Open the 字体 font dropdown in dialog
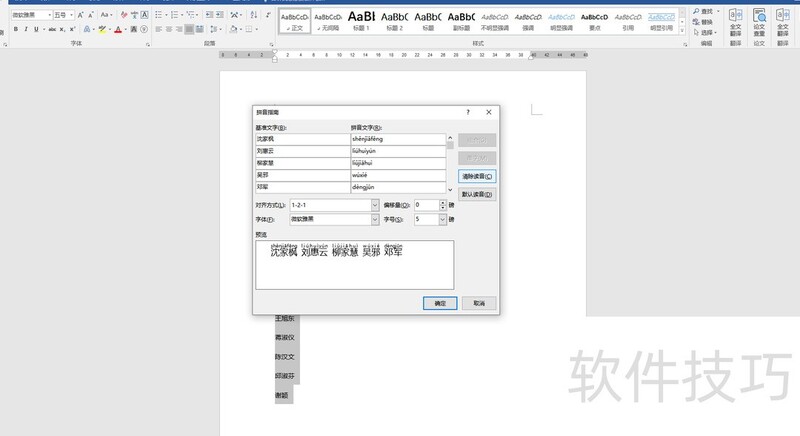The height and width of the screenshot is (436, 800). (x=374, y=219)
